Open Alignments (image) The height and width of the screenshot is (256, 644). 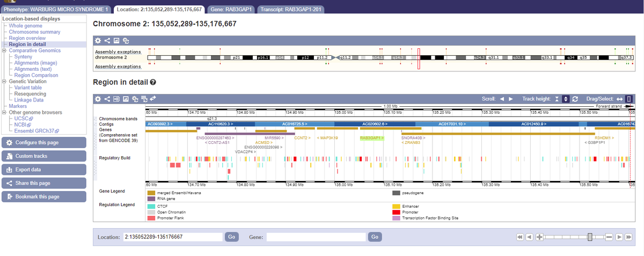pos(35,63)
